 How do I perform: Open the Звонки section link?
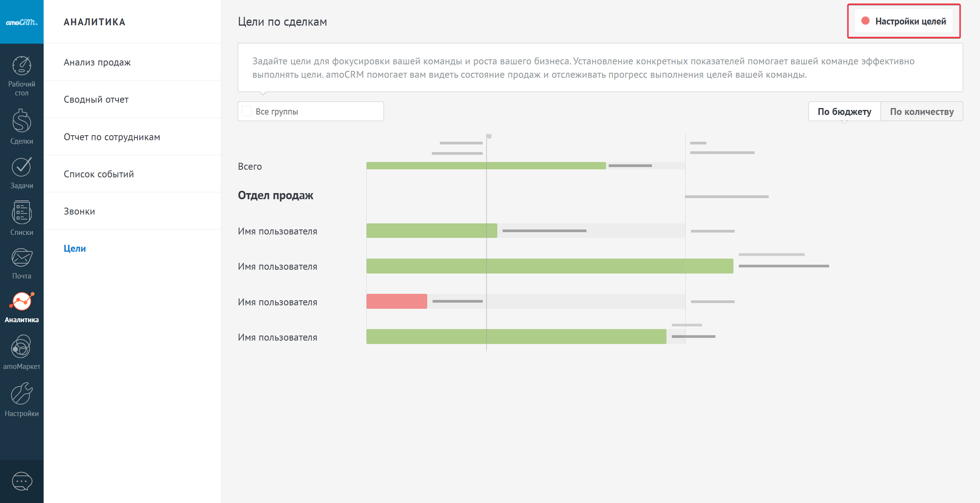[79, 211]
